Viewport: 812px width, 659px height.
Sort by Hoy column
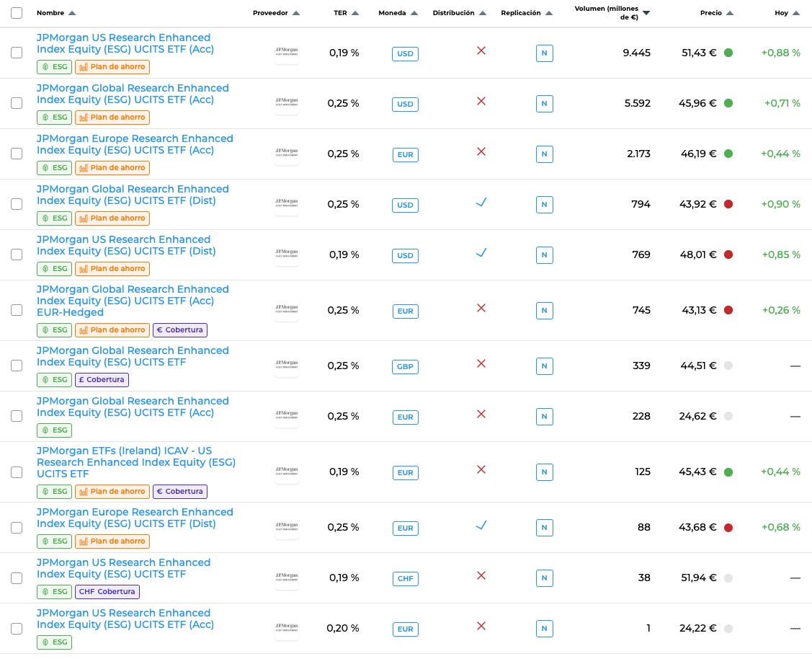click(787, 13)
